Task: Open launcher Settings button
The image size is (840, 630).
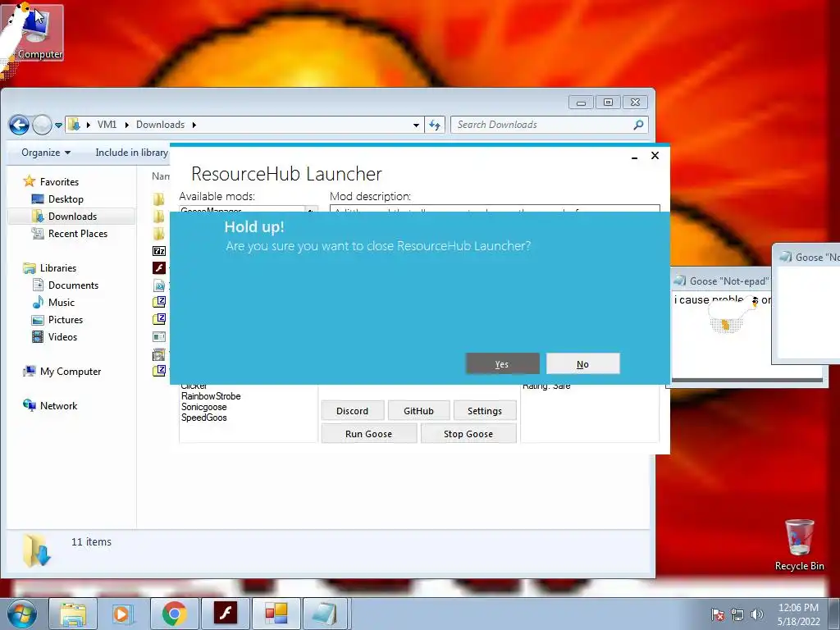Action: point(485,411)
